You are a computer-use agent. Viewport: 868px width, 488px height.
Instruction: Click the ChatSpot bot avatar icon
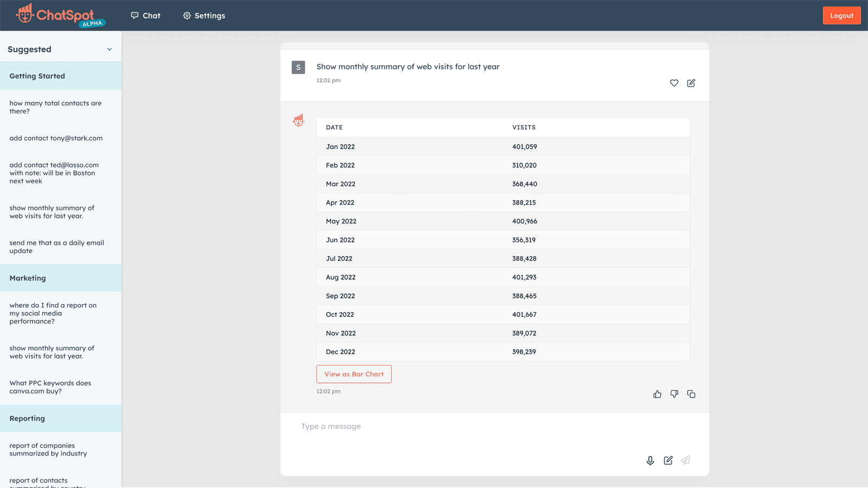tap(298, 120)
